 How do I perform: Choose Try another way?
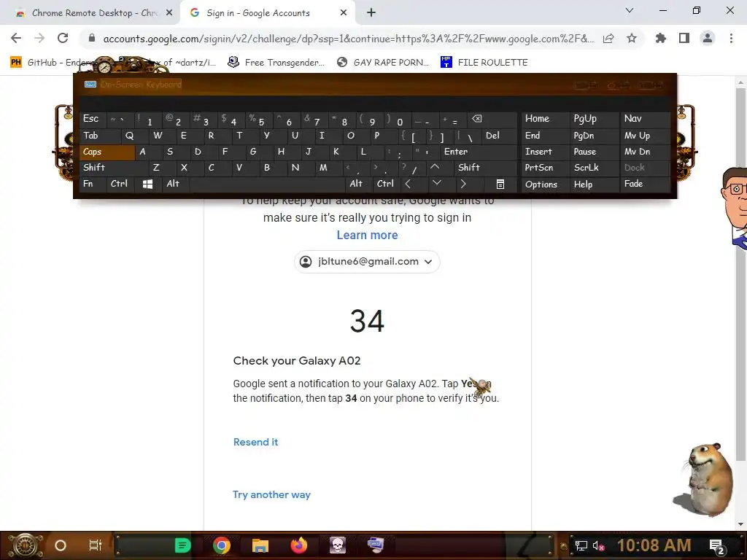271,495
